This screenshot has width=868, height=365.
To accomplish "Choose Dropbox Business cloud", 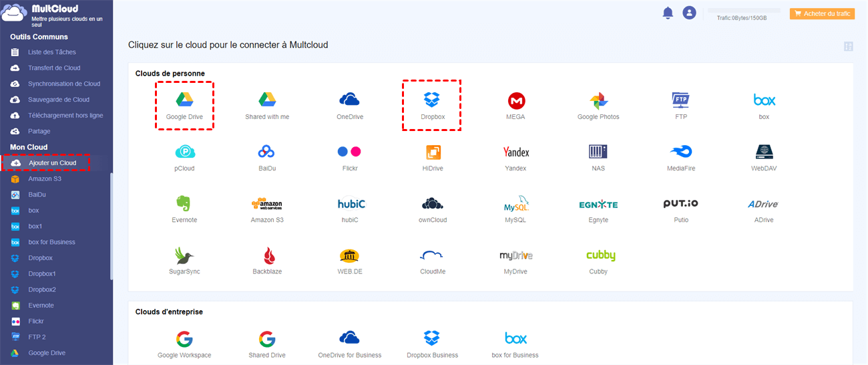I will pyautogui.click(x=432, y=338).
